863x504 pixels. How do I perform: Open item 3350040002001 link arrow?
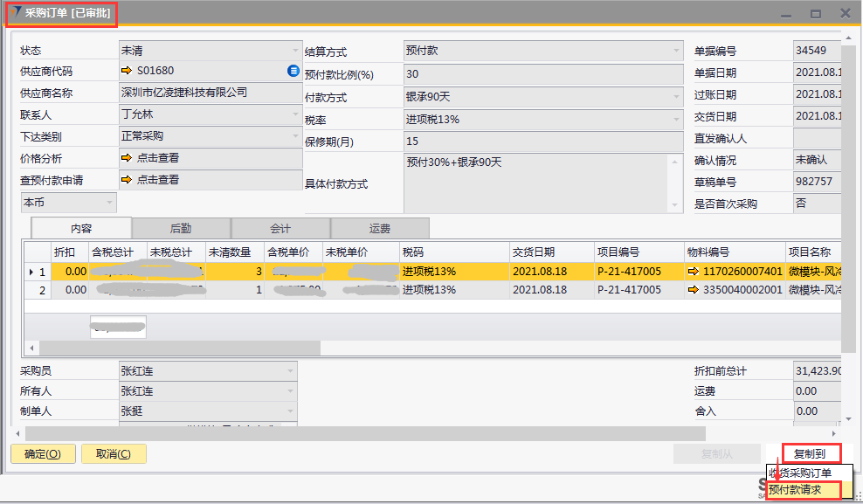(x=694, y=290)
